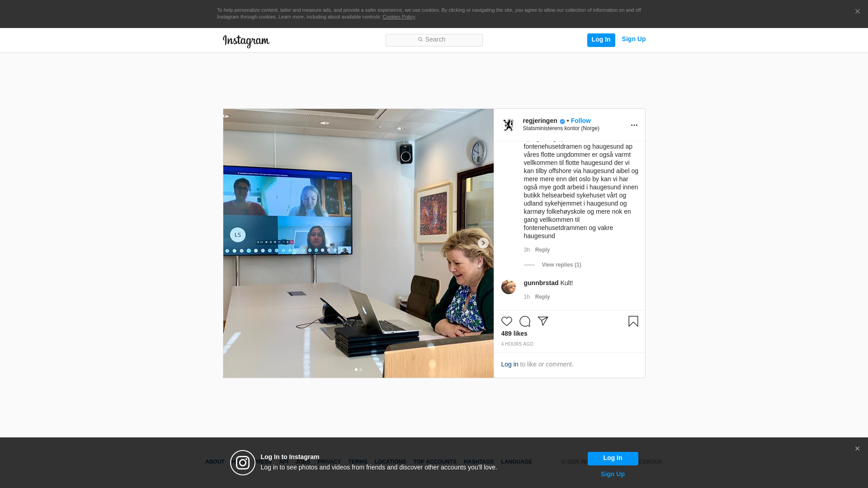This screenshot has width=868, height=488.
Task: Click the Instagram logo
Action: pyautogui.click(x=246, y=41)
